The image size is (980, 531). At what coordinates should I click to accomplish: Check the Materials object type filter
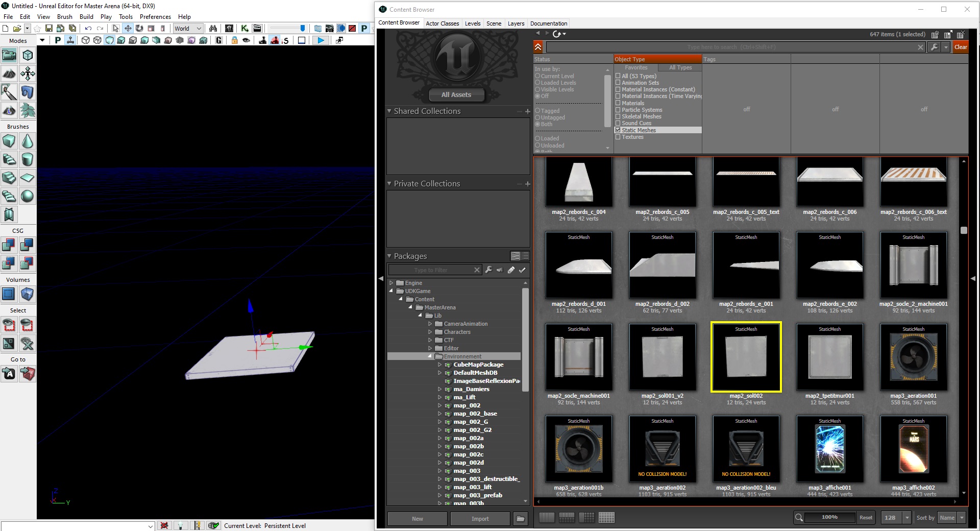(618, 103)
